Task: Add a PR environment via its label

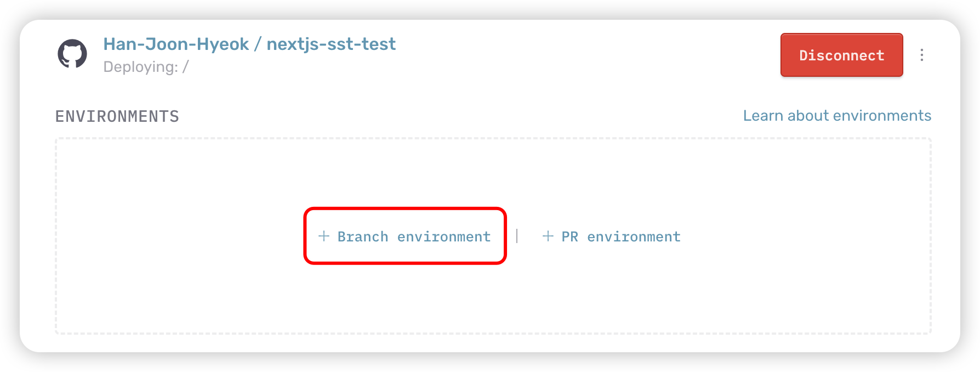Action: point(620,236)
